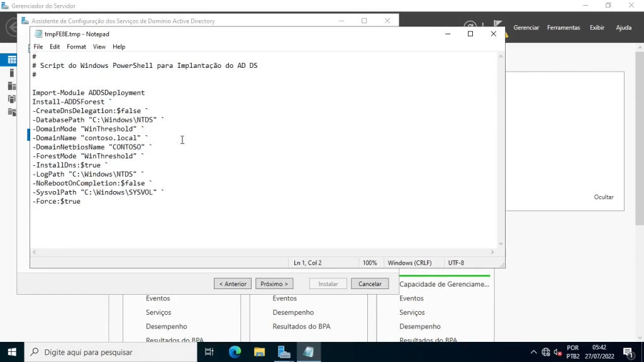Click Windows (CRLF) status bar entry
644x362 pixels.
click(x=409, y=263)
